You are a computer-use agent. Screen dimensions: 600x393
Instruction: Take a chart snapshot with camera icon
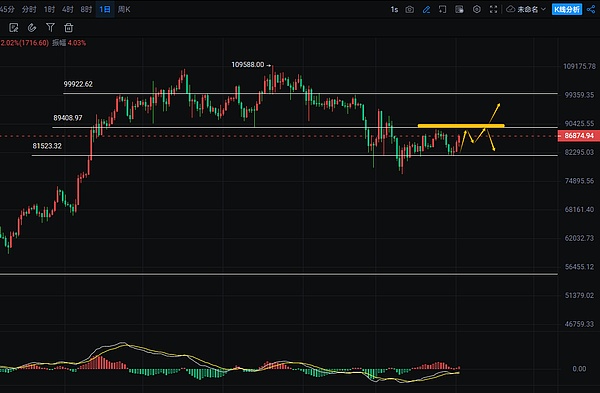409,10
